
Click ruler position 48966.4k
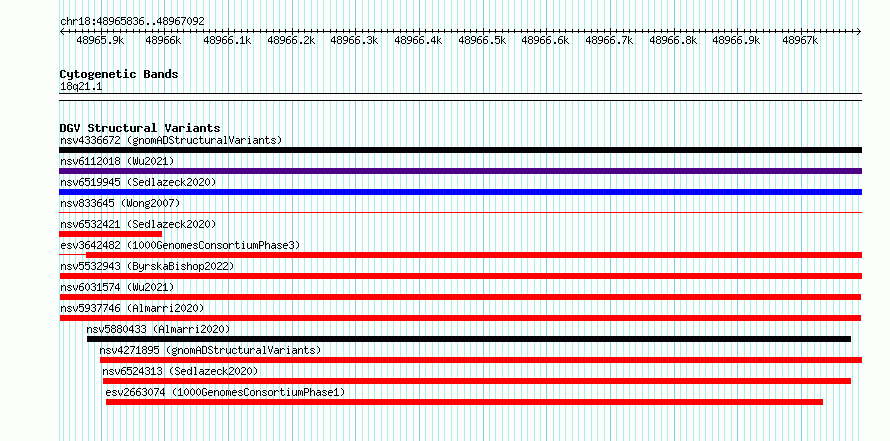419,40
